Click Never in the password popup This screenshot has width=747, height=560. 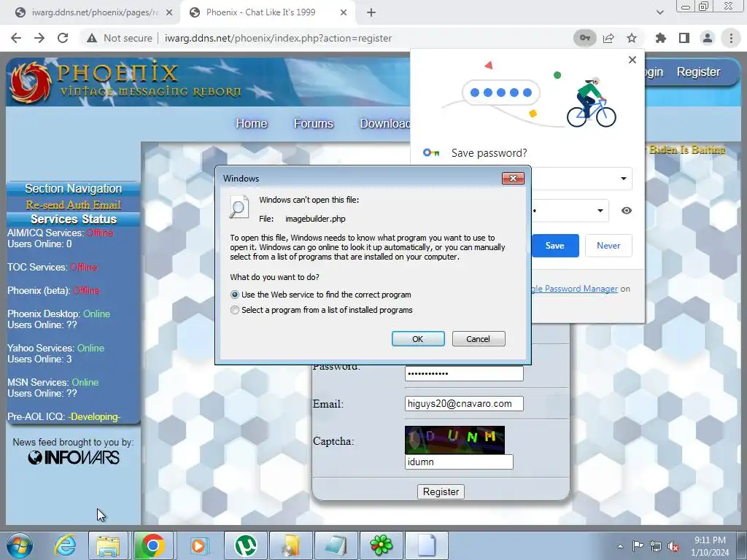608,246
